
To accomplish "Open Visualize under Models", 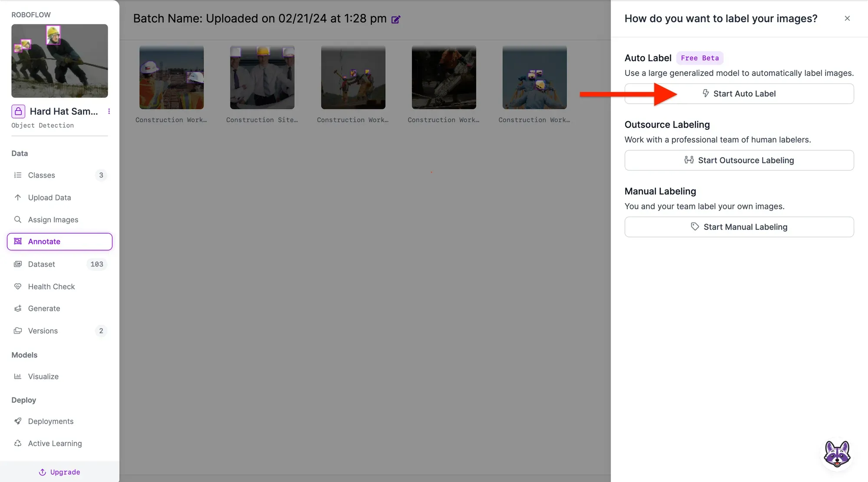I will click(x=43, y=376).
